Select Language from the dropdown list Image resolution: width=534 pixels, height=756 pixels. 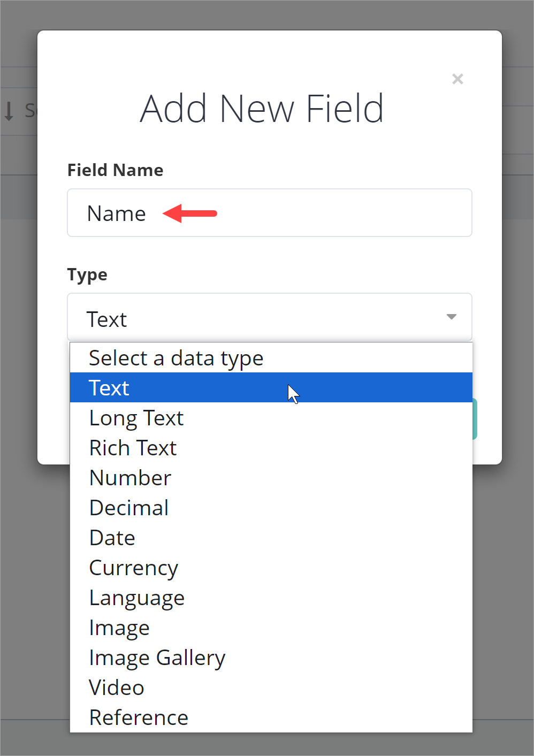coord(137,598)
